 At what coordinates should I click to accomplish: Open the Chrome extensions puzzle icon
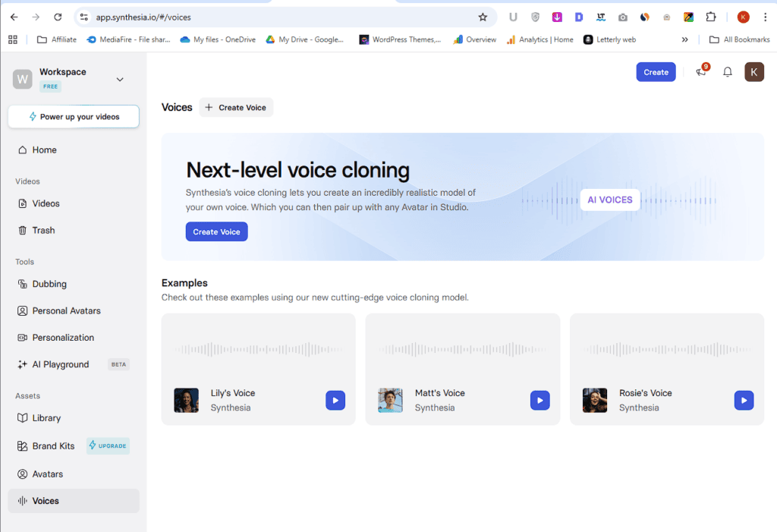[x=710, y=17]
